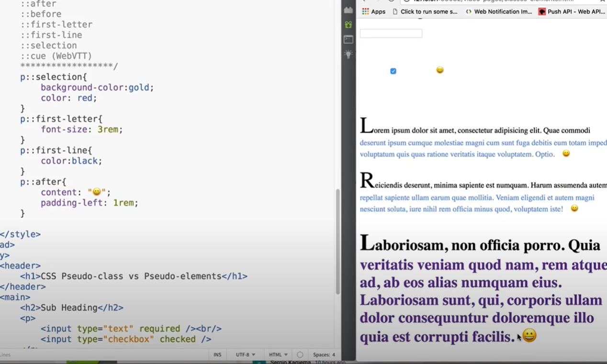
Task: Click the lightbulb icon in Brackets sidebar
Action: (348, 54)
